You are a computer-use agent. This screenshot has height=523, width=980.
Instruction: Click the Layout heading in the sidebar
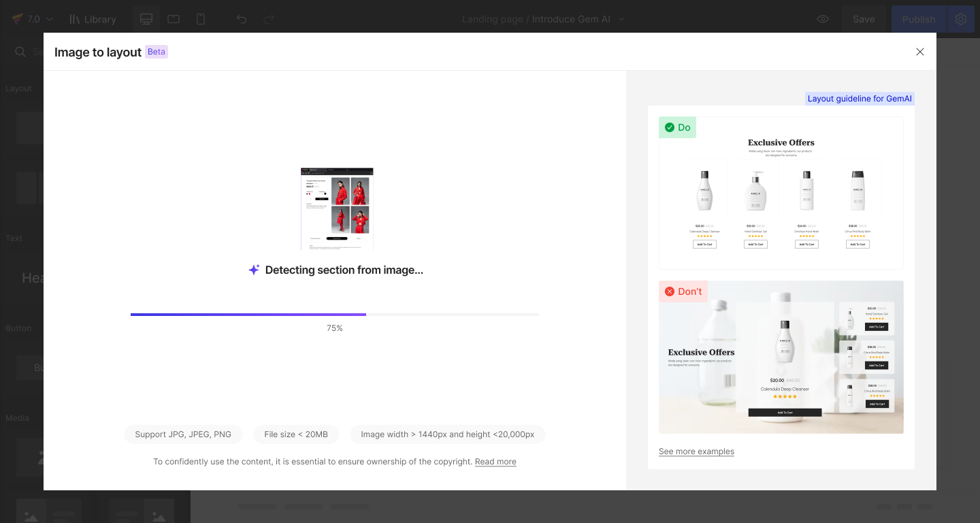(x=19, y=89)
